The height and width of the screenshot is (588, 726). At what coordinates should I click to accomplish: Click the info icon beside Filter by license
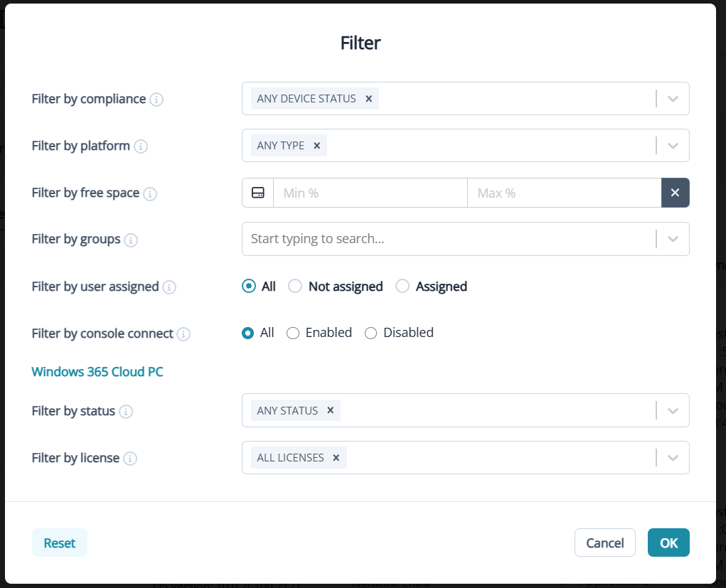tap(131, 459)
